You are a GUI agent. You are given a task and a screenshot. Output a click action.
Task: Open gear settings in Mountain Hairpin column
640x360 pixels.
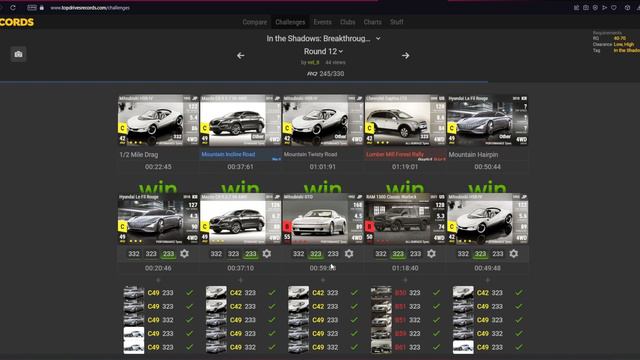point(514,253)
